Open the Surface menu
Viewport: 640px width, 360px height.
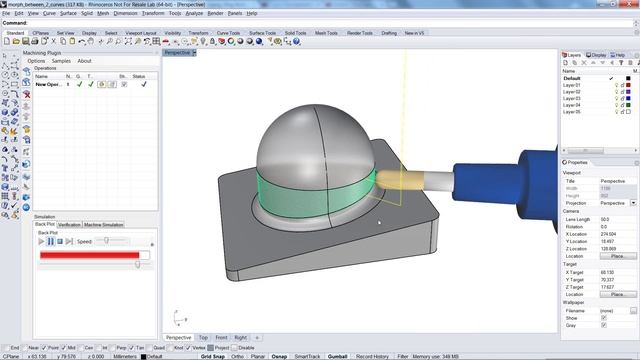coord(68,13)
